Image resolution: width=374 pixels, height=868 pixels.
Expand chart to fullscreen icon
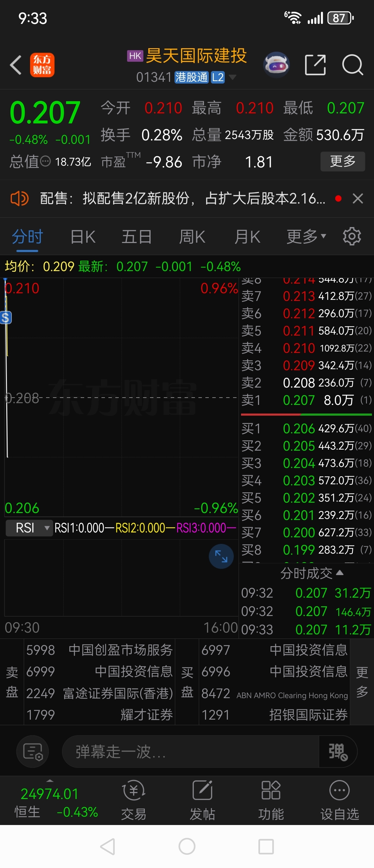tap(221, 556)
